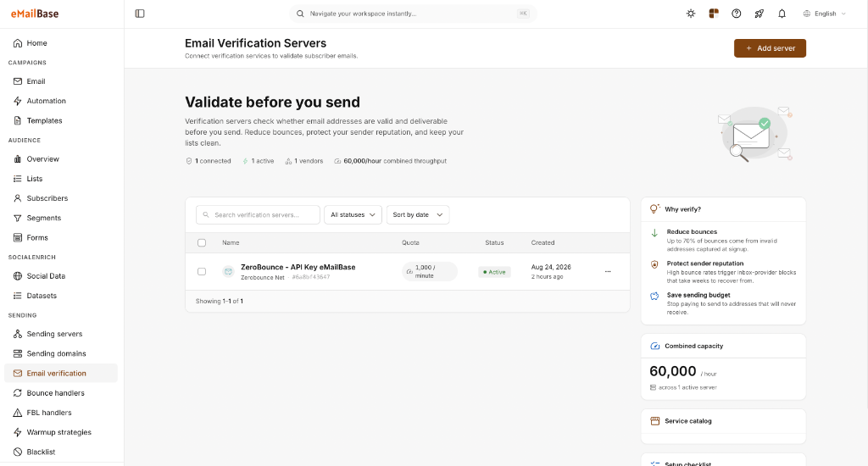Image resolution: width=868 pixels, height=466 pixels.
Task: Check the ZeroBounce row checkbox
Action: tap(202, 271)
